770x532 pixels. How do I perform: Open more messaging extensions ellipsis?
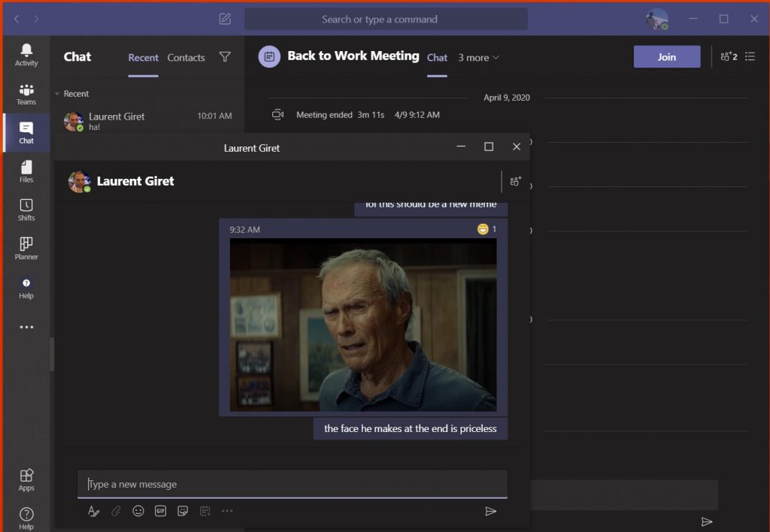tap(227, 512)
